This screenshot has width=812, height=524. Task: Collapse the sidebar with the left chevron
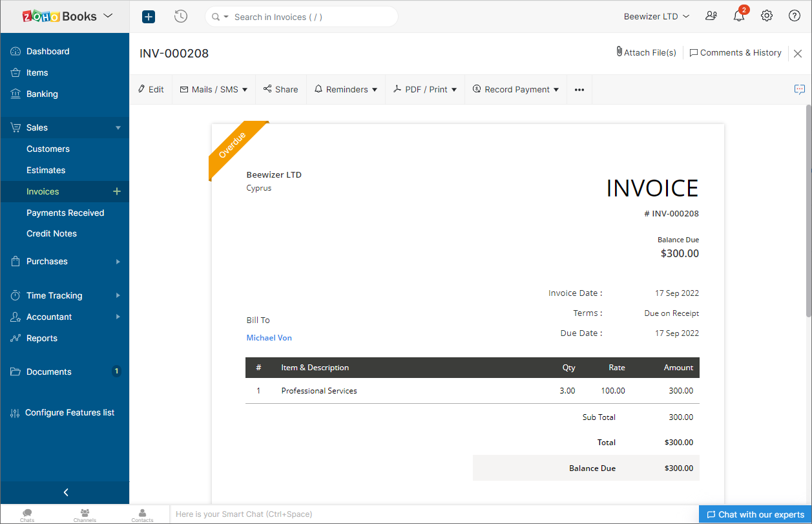[x=65, y=492]
